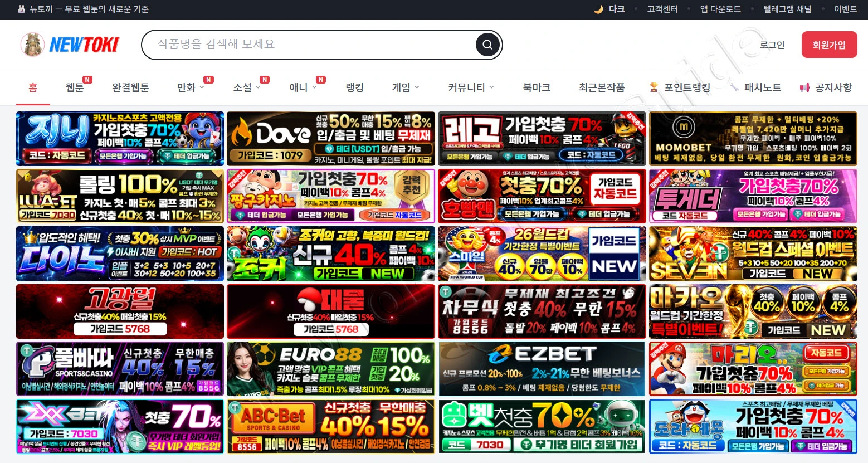Open the ABC-Bet banner
The width and height of the screenshot is (868, 463).
pos(331,426)
